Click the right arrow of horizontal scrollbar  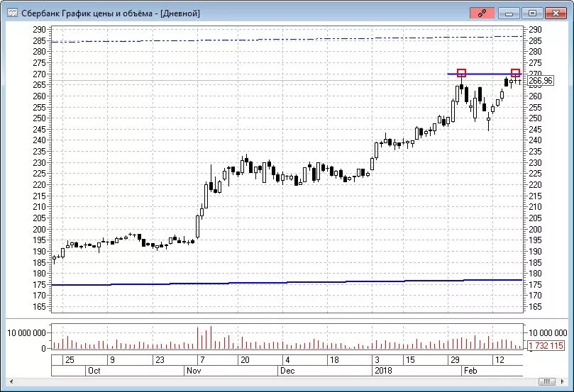point(562,381)
